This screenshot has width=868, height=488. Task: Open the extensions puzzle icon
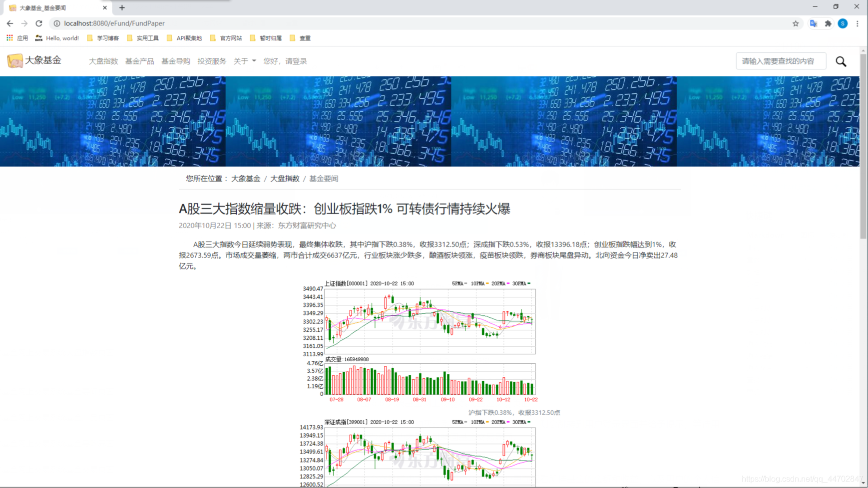828,23
